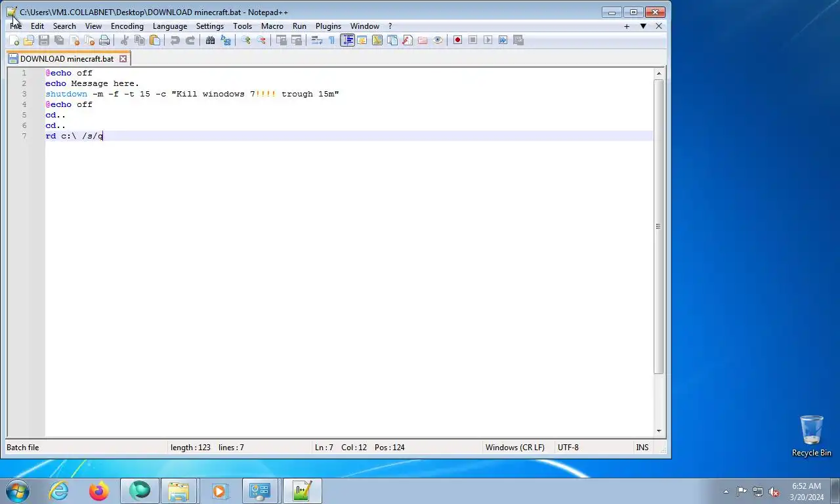This screenshot has height=504, width=840.
Task: Click the Cut scissors icon
Action: [125, 40]
